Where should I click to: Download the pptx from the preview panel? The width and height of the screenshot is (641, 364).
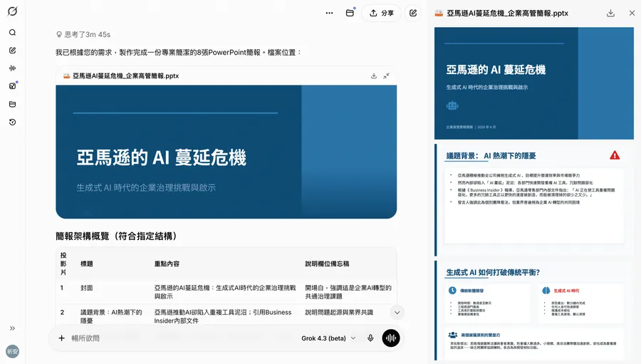coord(610,13)
